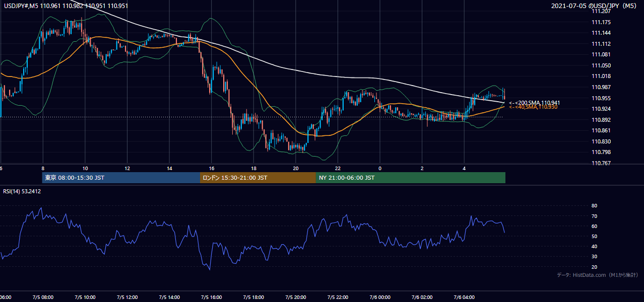Click the 7/6 00:00 time axis label
Screen dimensions: 644x302
[x=380, y=297]
